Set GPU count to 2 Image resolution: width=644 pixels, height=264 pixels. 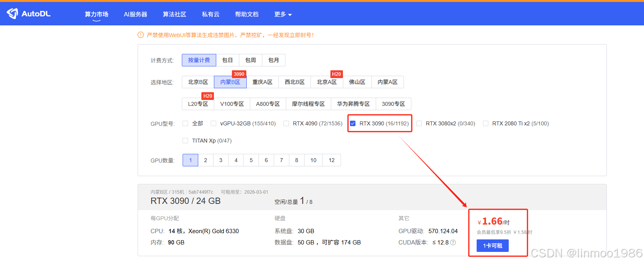[x=206, y=160]
